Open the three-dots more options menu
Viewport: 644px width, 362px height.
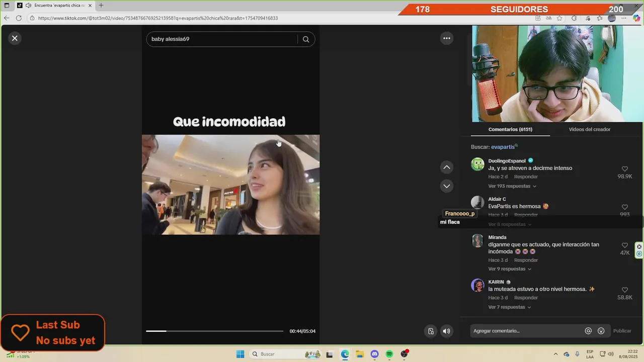[446, 38]
